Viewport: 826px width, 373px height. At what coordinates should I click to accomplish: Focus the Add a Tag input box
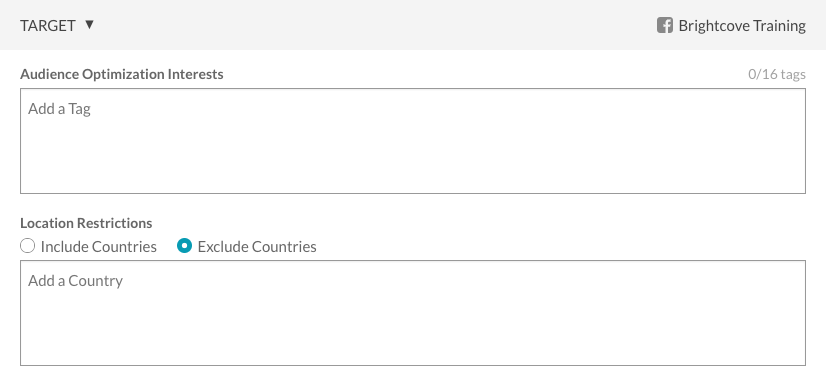pos(413,141)
